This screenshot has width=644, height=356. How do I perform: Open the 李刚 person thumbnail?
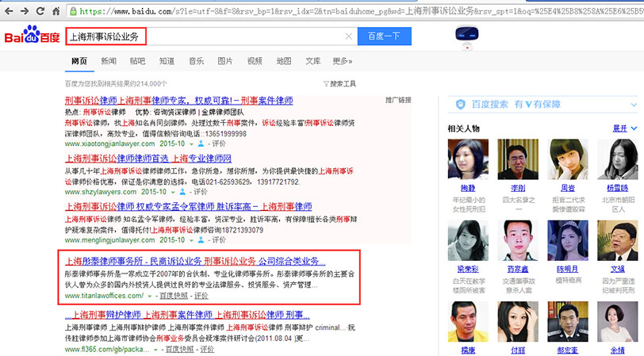(x=518, y=159)
